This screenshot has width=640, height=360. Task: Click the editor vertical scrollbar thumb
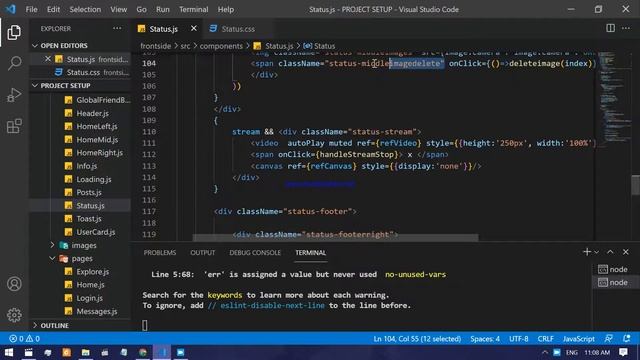[635, 185]
